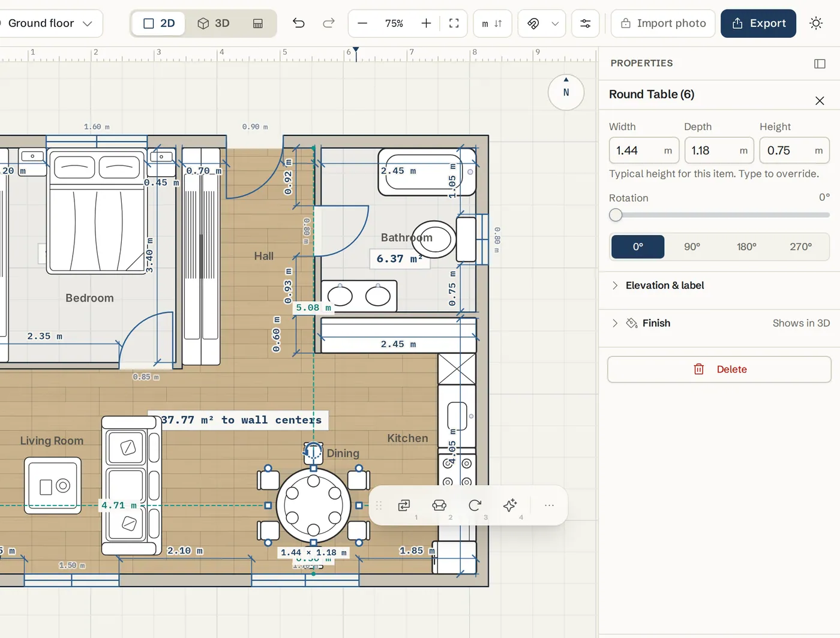Screen dimensions: 840x638
Task: Select the Bathroom room label
Action: pos(407,237)
